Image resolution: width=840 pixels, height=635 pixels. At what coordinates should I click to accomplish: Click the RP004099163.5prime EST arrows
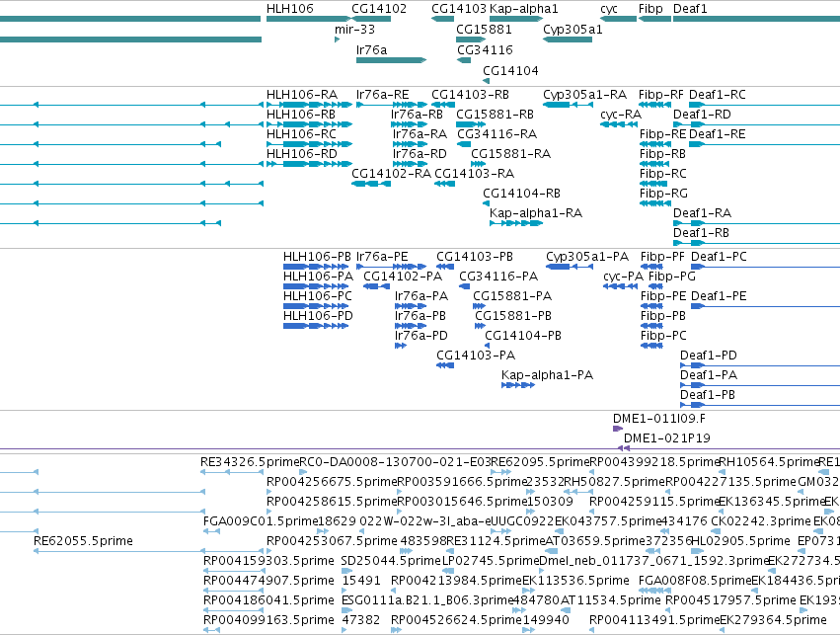(211, 630)
